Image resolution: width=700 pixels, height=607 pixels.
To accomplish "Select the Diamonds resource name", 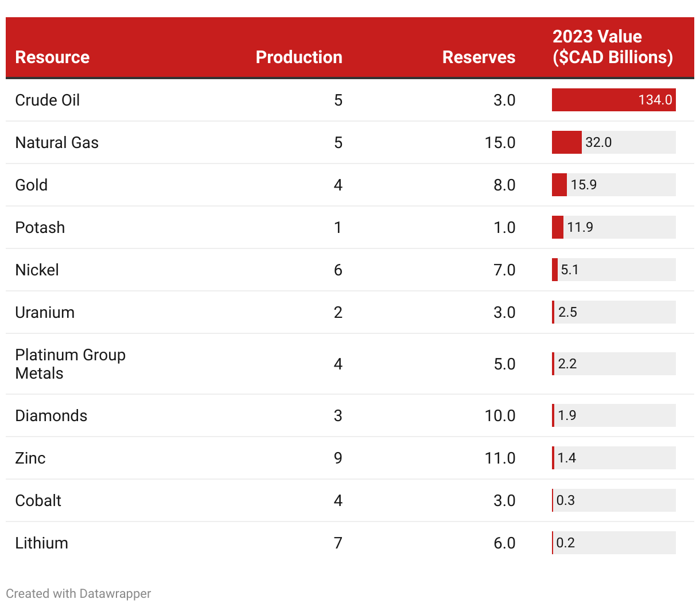I will click(x=51, y=415).
